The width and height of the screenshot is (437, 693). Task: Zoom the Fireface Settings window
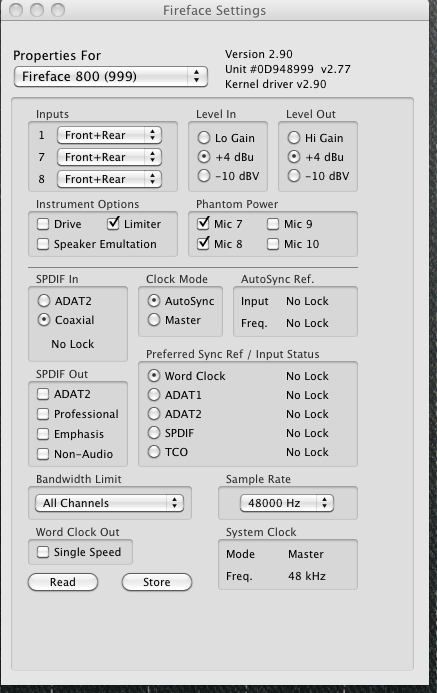[58, 10]
